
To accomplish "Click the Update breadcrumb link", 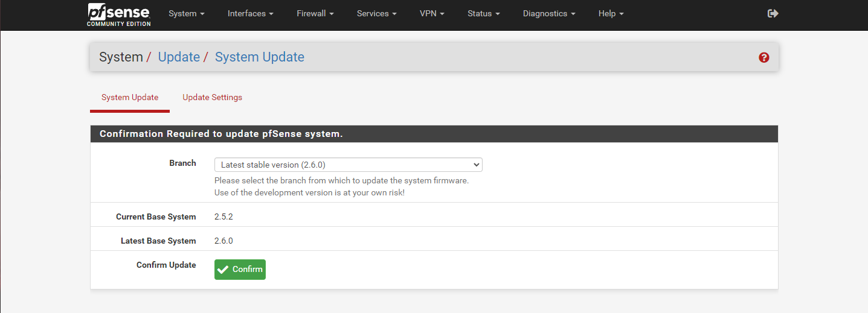I will (179, 57).
